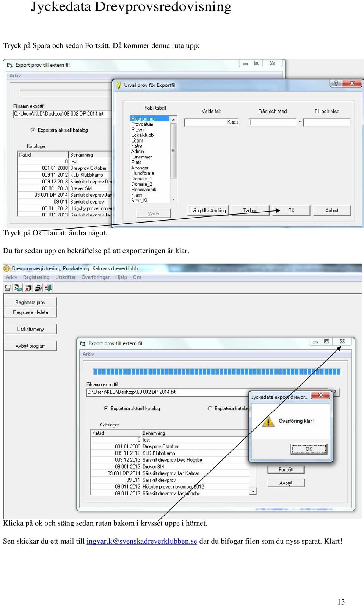
Task: Click the Kataloger list scroll-down arrow near Fortsätt
Action: [253, 492]
